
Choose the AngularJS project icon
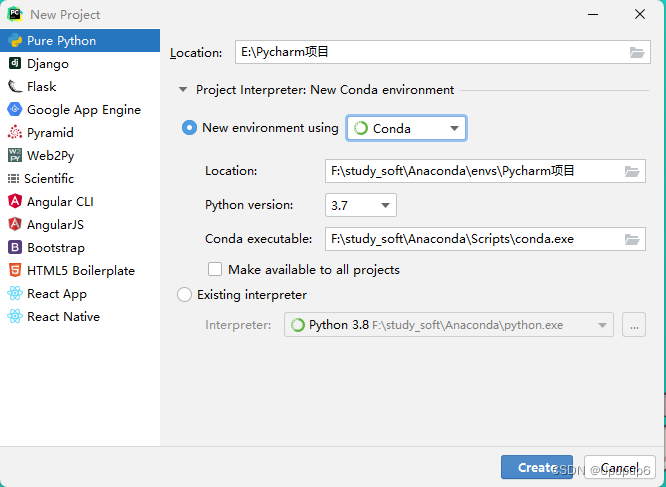coord(14,225)
